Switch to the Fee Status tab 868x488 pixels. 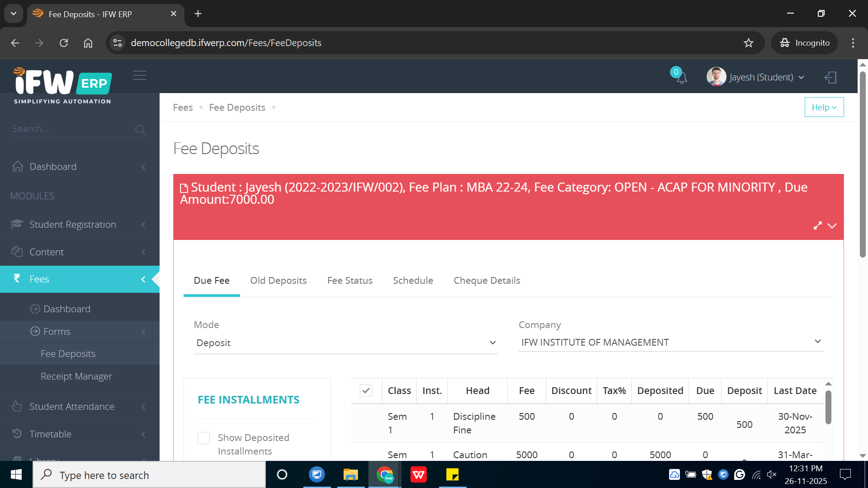click(350, 281)
